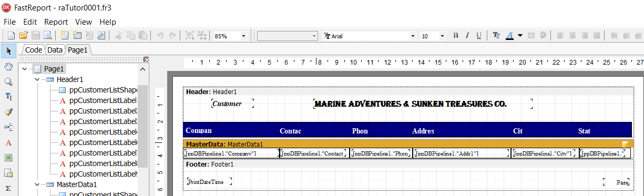Center text horizontally

(573, 36)
